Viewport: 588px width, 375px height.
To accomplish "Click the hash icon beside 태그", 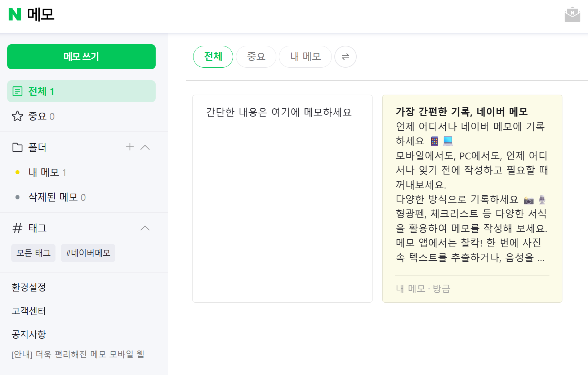I will pyautogui.click(x=17, y=228).
